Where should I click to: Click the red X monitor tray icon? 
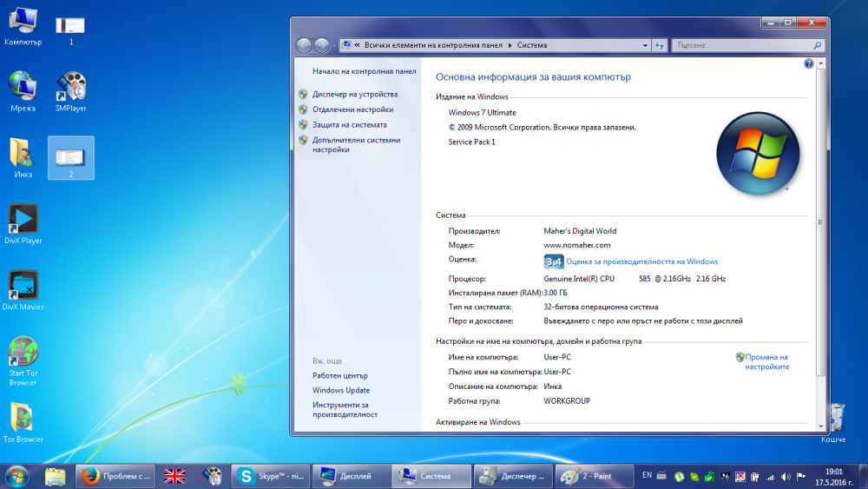tap(740, 477)
